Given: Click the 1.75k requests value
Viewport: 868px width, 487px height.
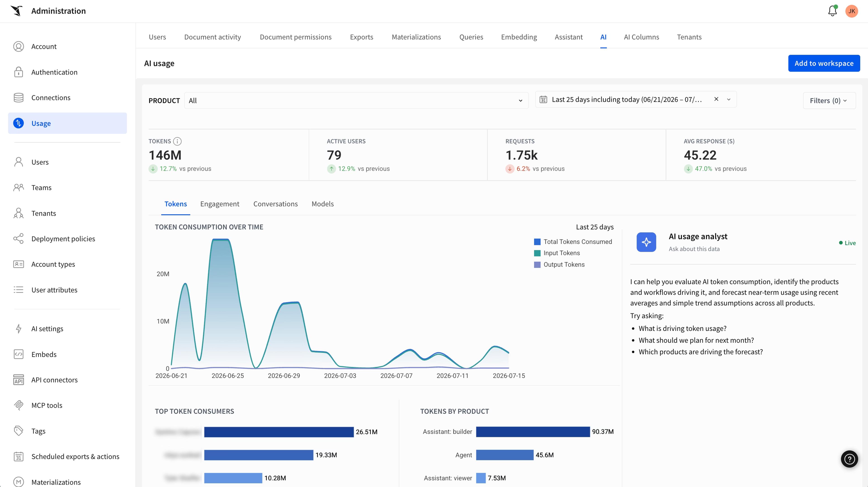Looking at the screenshot, I should click(x=521, y=155).
